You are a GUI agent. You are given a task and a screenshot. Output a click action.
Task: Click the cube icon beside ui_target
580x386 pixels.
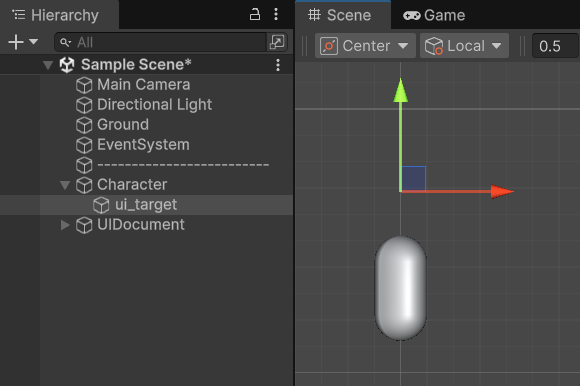101,205
